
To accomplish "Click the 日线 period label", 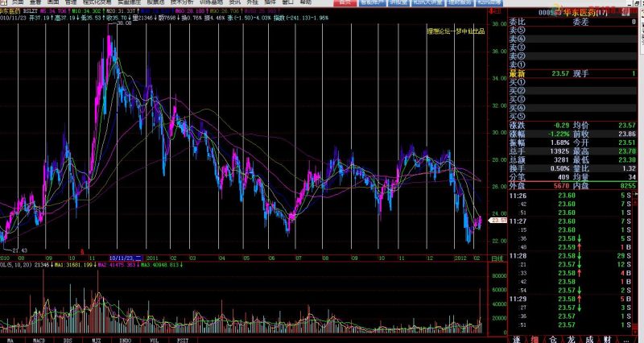I will click(497, 258).
